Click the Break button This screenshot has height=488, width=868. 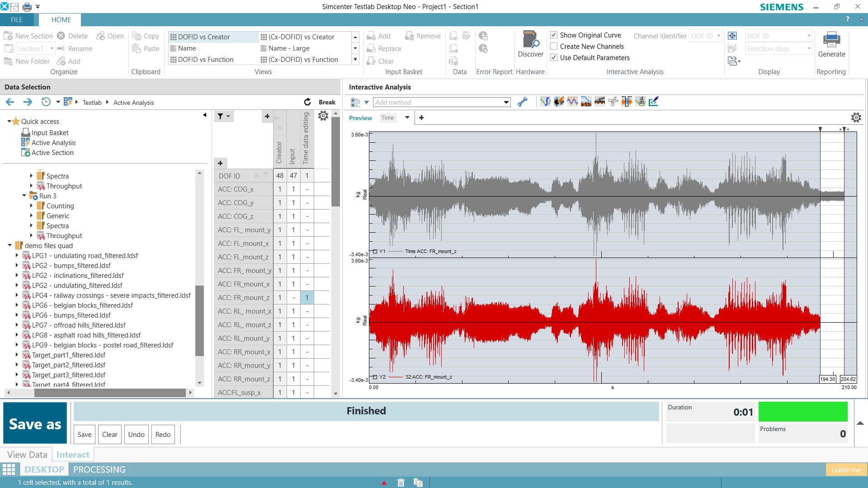(327, 102)
